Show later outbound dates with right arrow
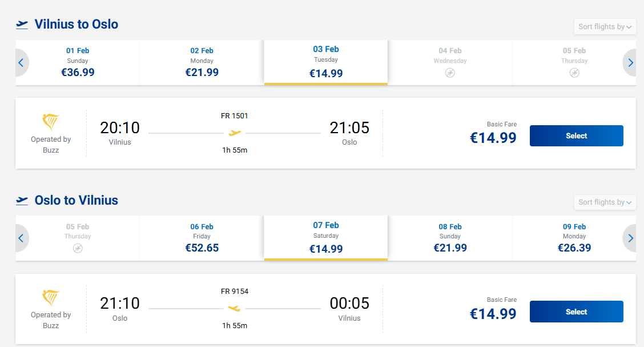 tap(630, 63)
